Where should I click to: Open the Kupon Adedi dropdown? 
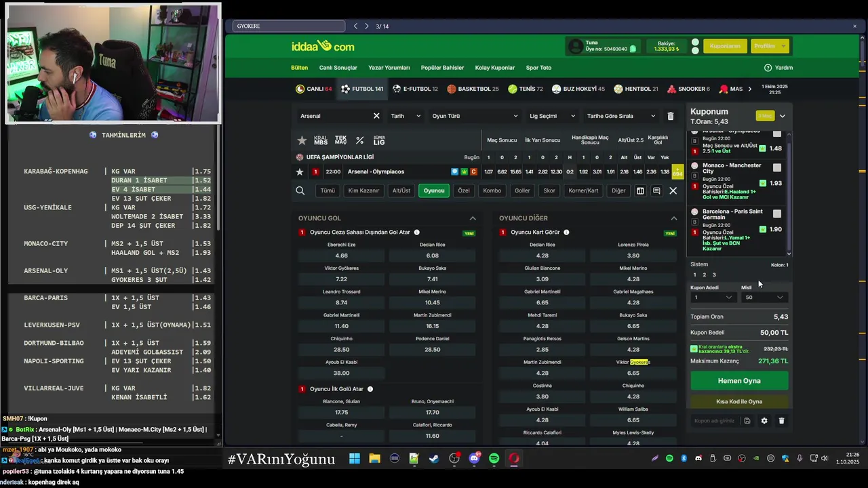tap(713, 298)
